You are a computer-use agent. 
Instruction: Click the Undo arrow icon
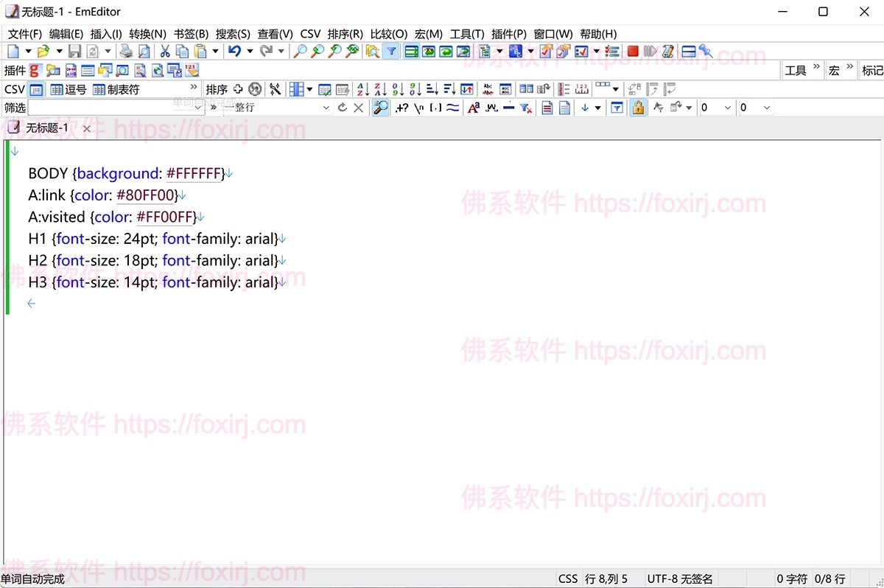pos(234,51)
